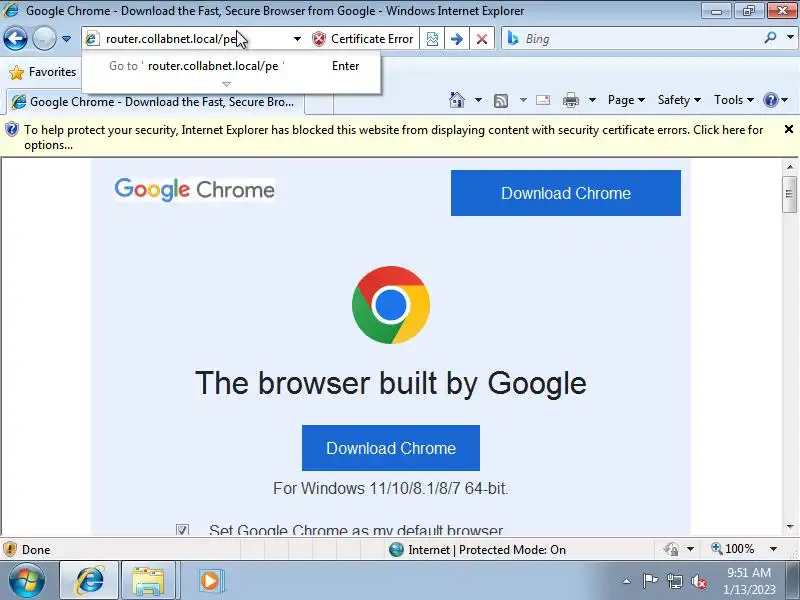Click the search magnifier icon
Image resolution: width=800 pixels, height=600 pixels.
(770, 38)
